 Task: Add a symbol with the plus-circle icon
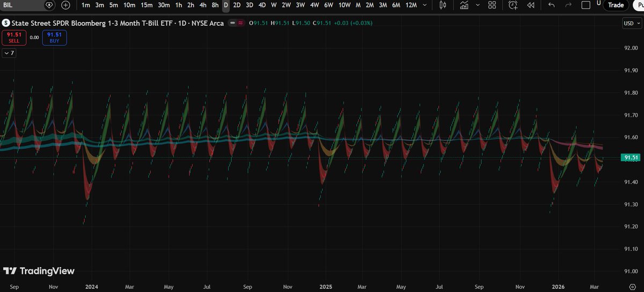pyautogui.click(x=65, y=5)
